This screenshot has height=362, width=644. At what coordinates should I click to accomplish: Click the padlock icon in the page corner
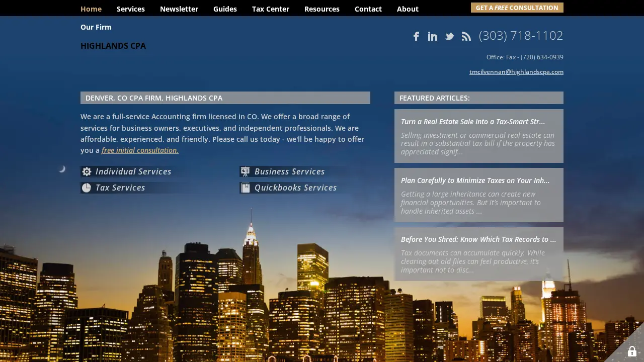pyautogui.click(x=632, y=351)
